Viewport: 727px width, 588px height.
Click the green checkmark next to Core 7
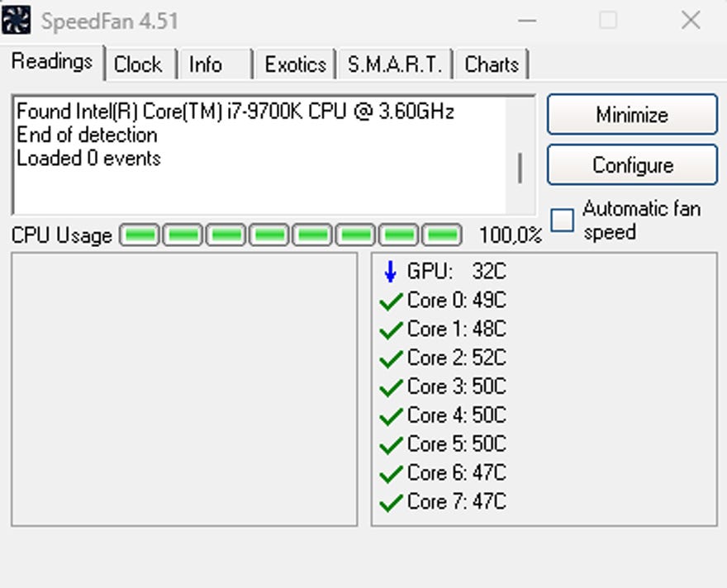pyautogui.click(x=390, y=503)
